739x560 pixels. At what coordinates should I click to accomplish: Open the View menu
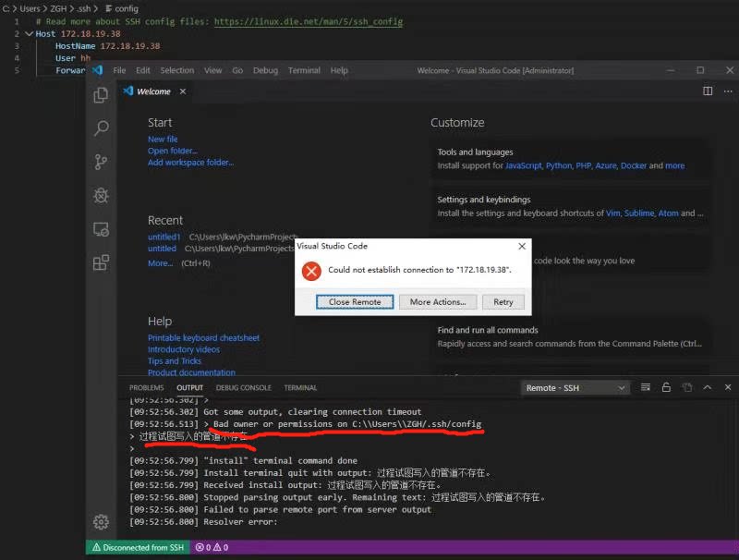coord(212,70)
